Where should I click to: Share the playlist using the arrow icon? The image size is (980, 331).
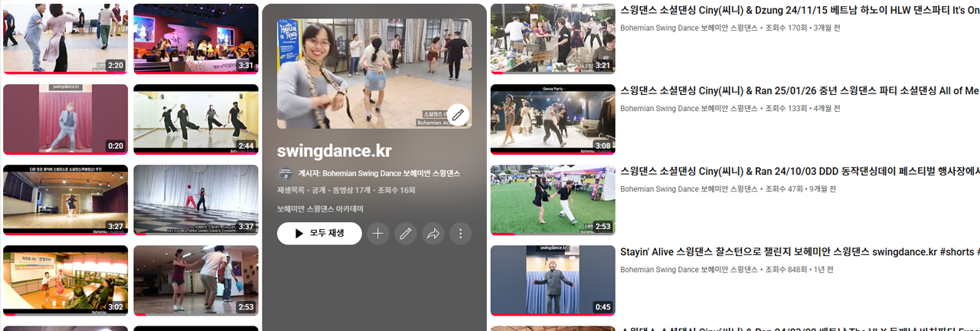pos(433,234)
